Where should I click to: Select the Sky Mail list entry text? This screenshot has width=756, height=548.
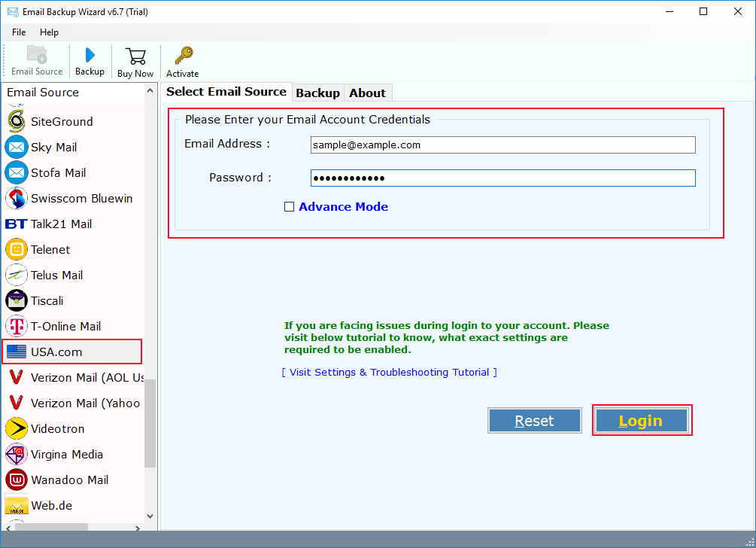[x=54, y=147]
